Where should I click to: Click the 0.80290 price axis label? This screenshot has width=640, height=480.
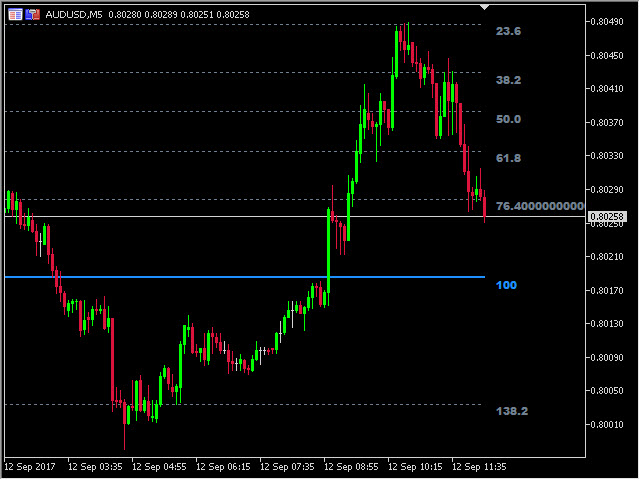pyautogui.click(x=607, y=190)
